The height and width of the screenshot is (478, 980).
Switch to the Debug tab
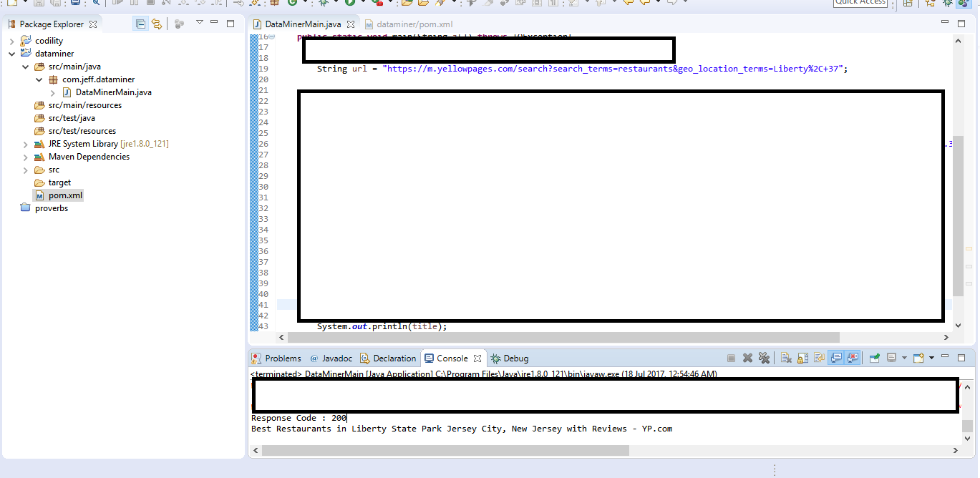pos(510,358)
